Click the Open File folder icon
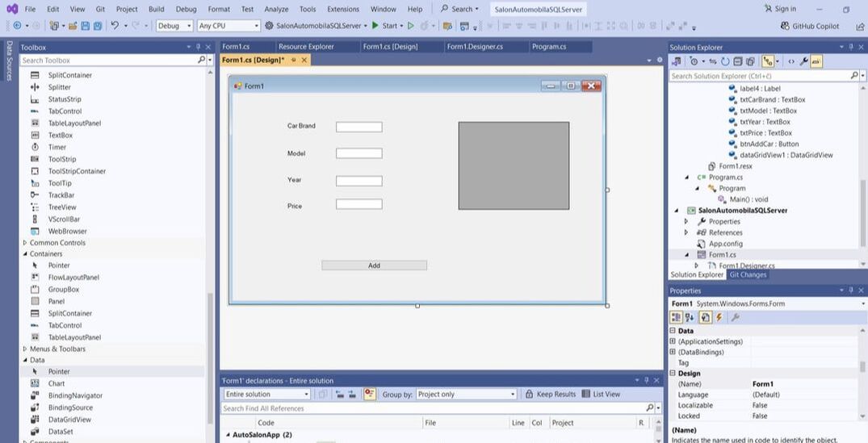 (x=73, y=26)
